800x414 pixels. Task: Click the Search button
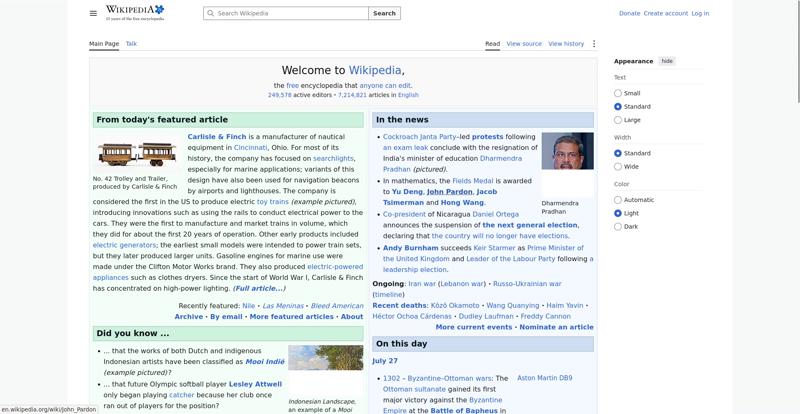pos(384,13)
